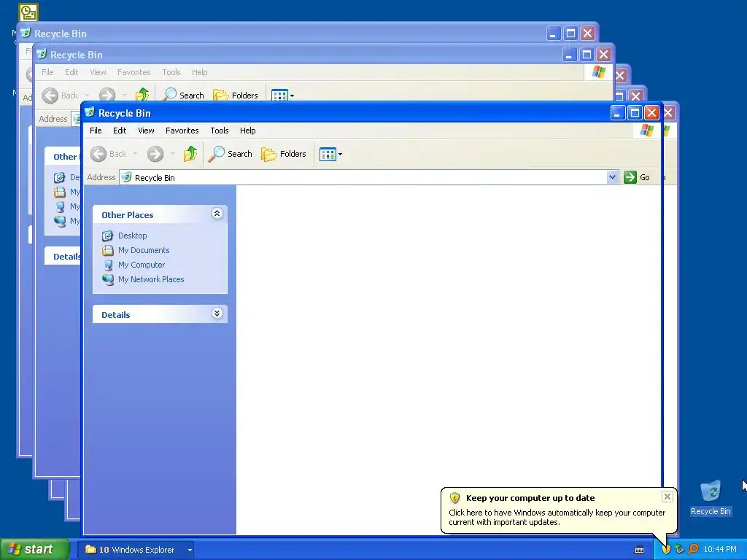The height and width of the screenshot is (560, 747).
Task: Open the Tools menu in front window
Action: pos(220,131)
